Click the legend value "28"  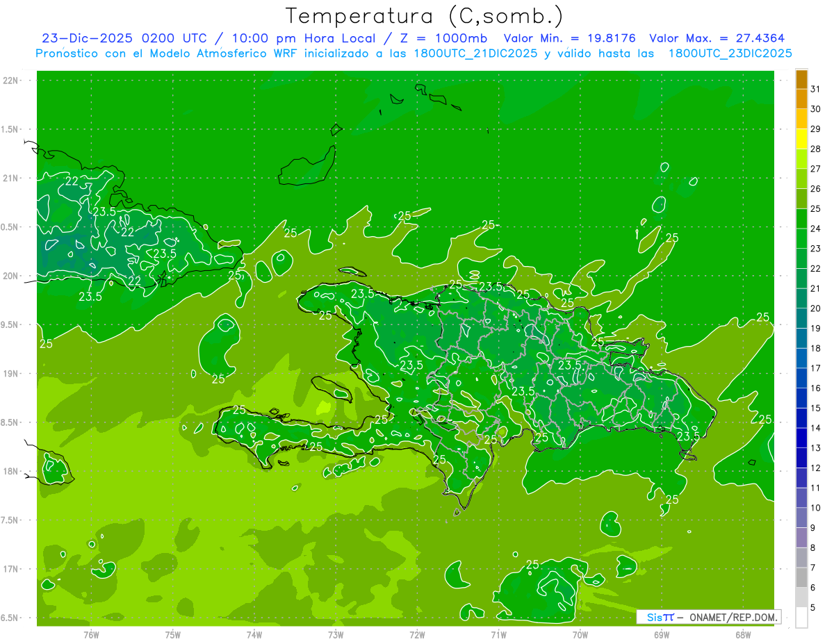tap(816, 149)
